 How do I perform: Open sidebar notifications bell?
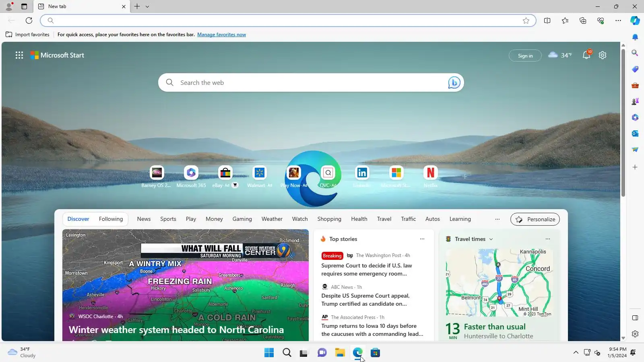(x=635, y=37)
